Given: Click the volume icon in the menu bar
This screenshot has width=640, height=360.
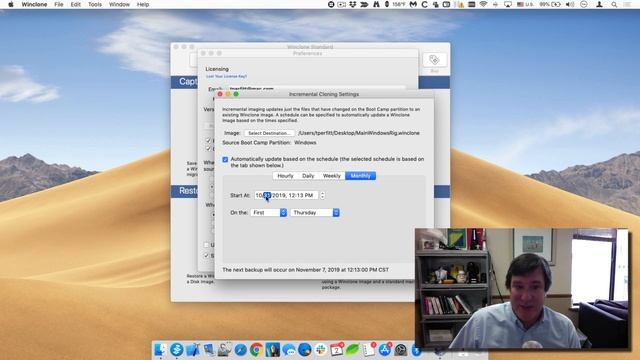Looking at the screenshot, I should pyautogui.click(x=570, y=4).
